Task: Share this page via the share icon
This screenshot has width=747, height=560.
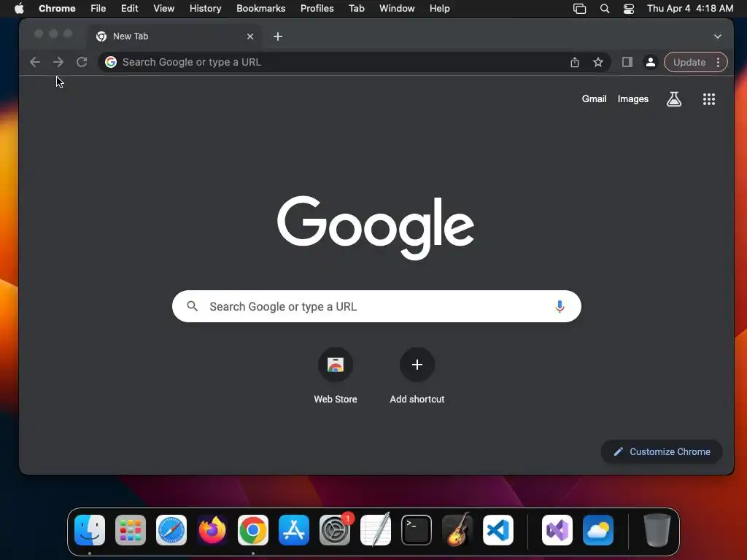Action: [575, 62]
